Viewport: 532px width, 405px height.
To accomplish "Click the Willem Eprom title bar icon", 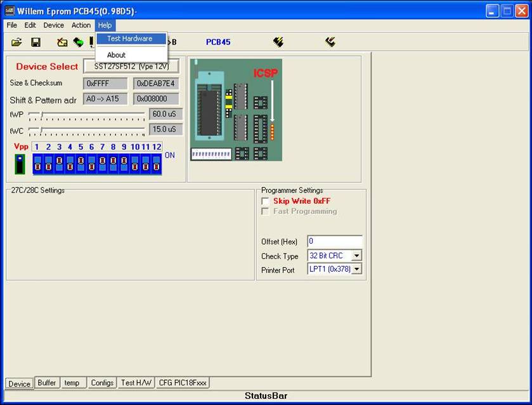I will click(10, 11).
